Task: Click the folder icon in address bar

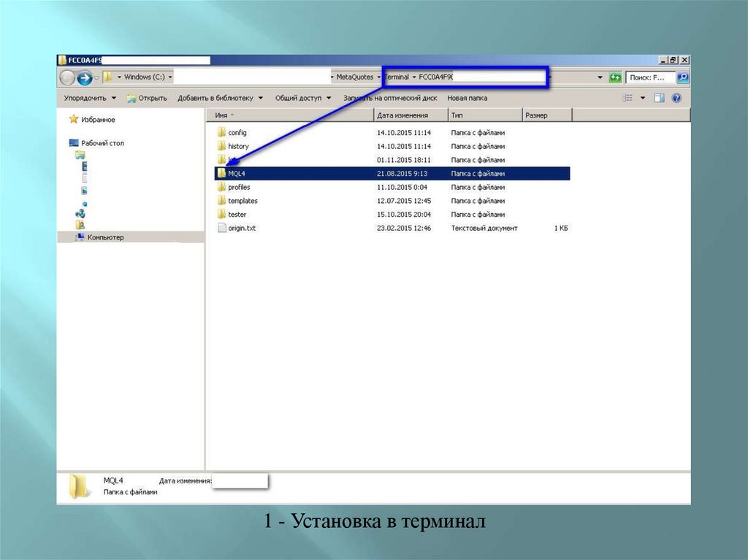Action: pyautogui.click(x=108, y=77)
